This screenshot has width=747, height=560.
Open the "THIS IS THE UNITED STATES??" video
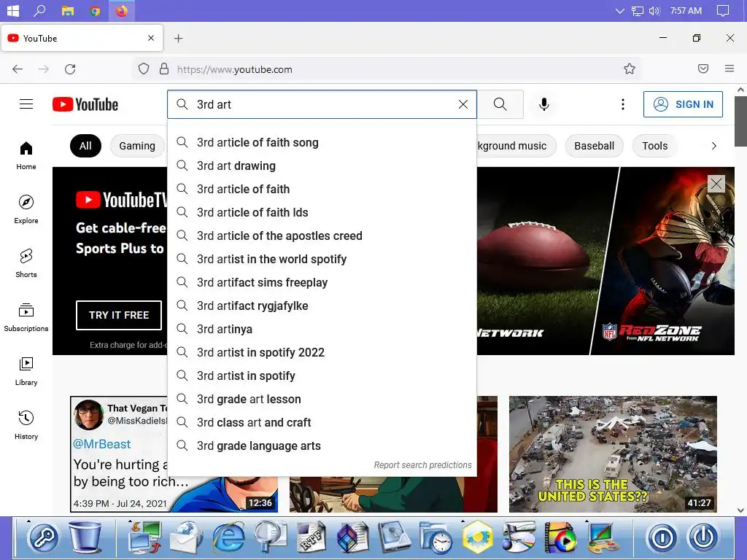[613, 454]
